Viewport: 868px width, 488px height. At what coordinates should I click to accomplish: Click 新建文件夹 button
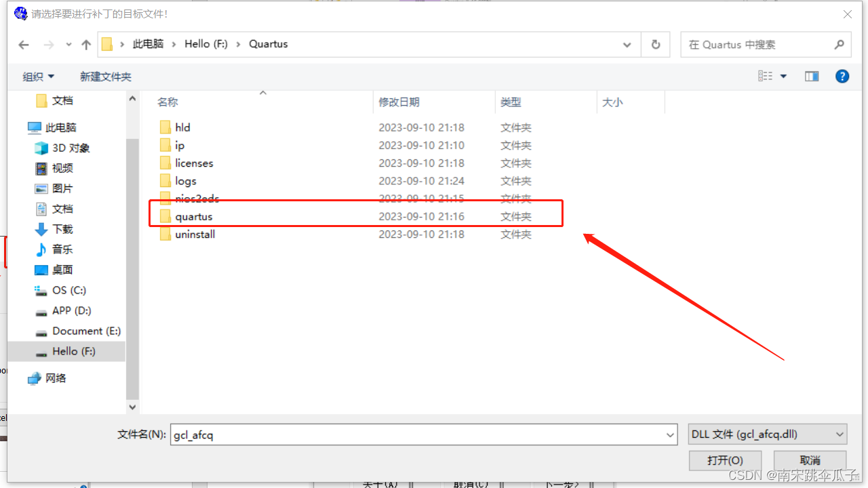106,77
